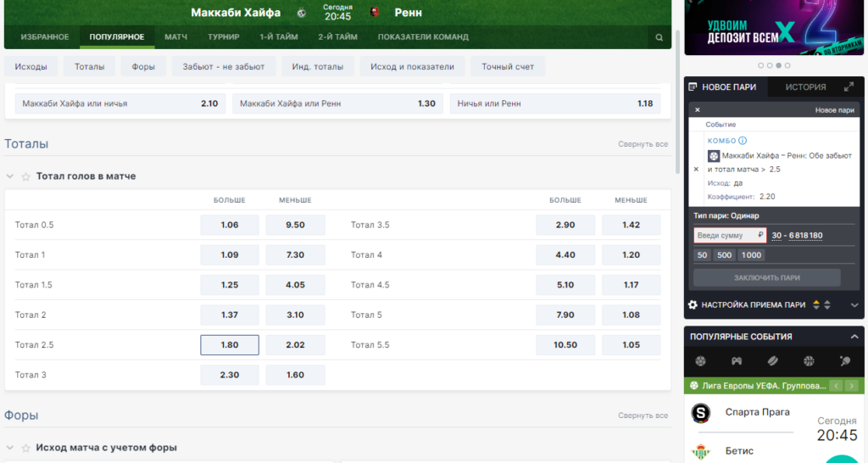This screenshot has width=868, height=463.
Task: Pick Ничья или Ренн at 1.18
Action: [554, 103]
